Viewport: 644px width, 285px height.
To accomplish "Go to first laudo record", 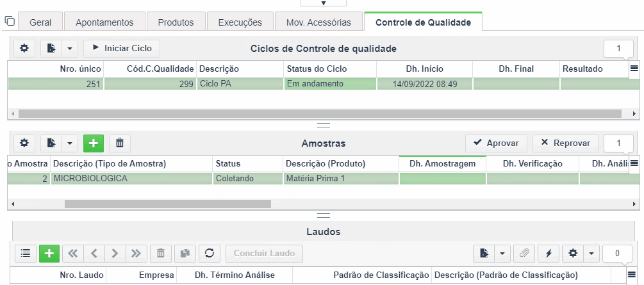I will [x=73, y=254].
